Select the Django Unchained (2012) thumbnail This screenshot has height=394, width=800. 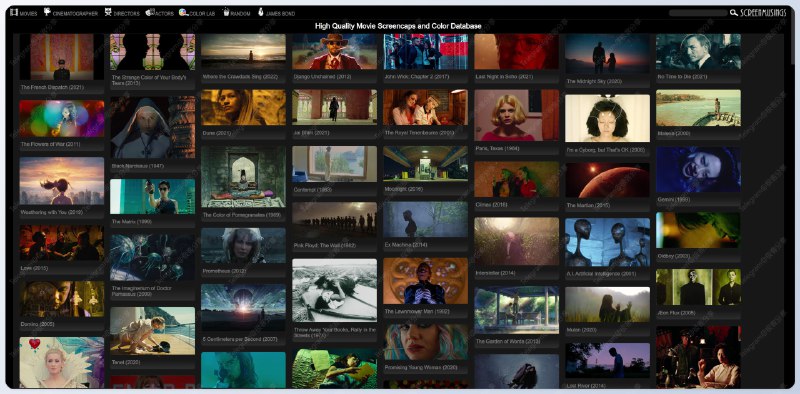[334, 52]
